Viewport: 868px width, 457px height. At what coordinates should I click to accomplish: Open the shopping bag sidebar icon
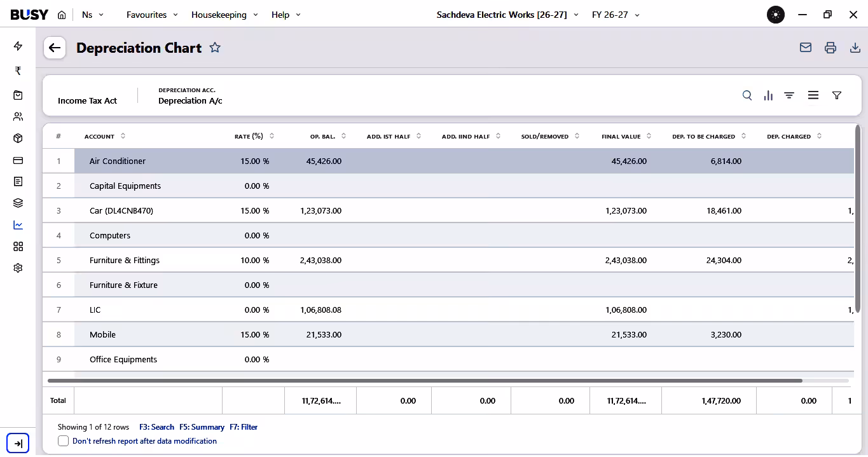18,95
